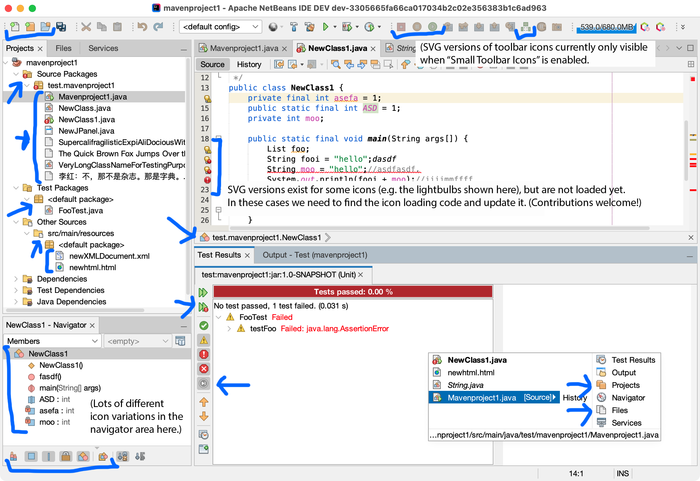Toggle the Show Error red exclamation filter

click(x=204, y=354)
